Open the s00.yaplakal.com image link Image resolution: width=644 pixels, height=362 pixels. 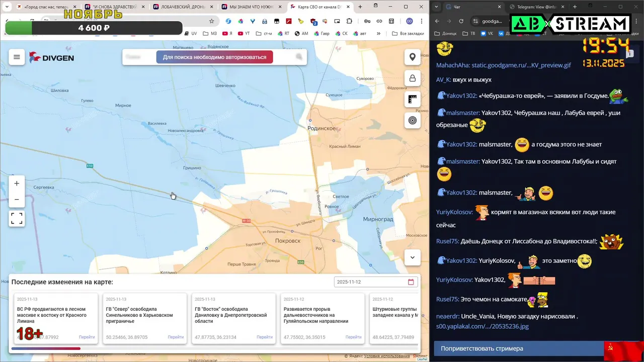[x=482, y=326]
